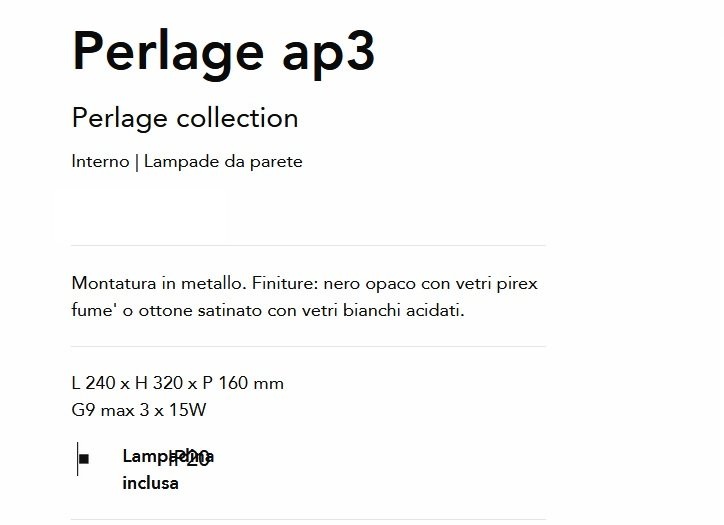Click the P 160 mm depth value
The image size is (724, 525).
pyautogui.click(x=243, y=383)
